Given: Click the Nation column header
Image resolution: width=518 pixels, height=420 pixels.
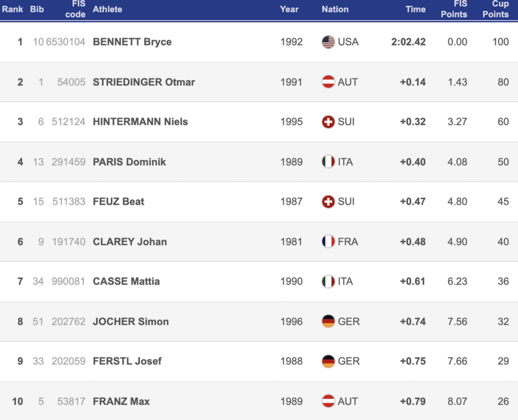Looking at the screenshot, I should 335,9.
